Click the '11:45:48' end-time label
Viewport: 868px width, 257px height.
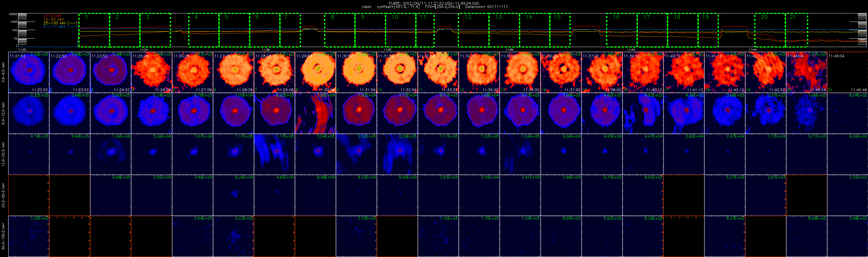(858, 90)
